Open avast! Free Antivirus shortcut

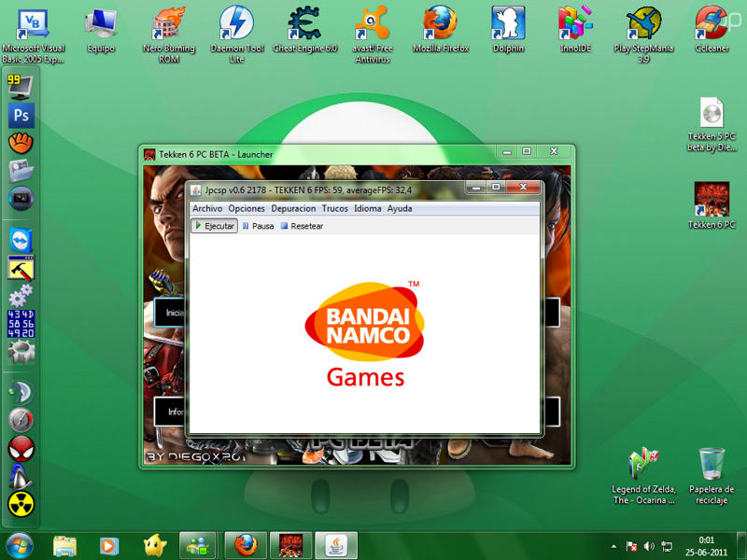pos(373,35)
